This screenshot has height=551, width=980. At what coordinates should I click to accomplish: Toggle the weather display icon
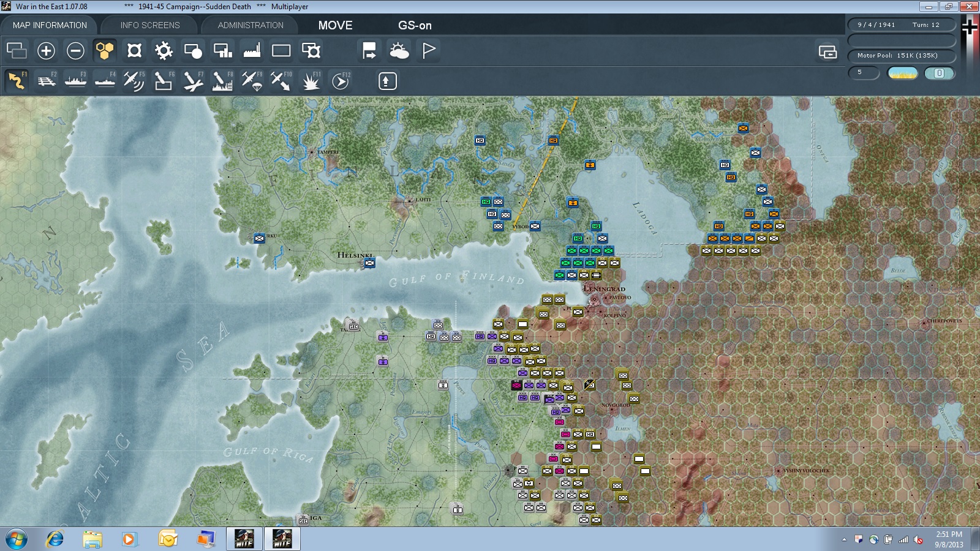click(399, 50)
